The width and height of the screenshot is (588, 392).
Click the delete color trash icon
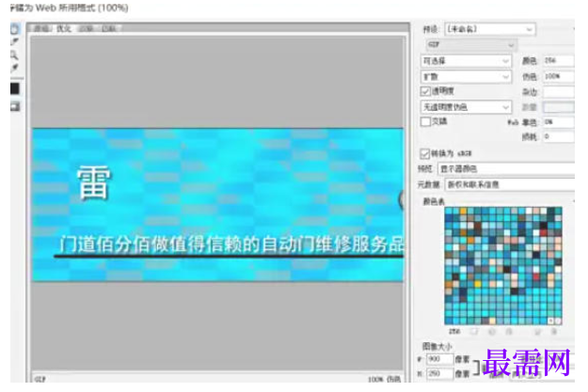tap(554, 331)
